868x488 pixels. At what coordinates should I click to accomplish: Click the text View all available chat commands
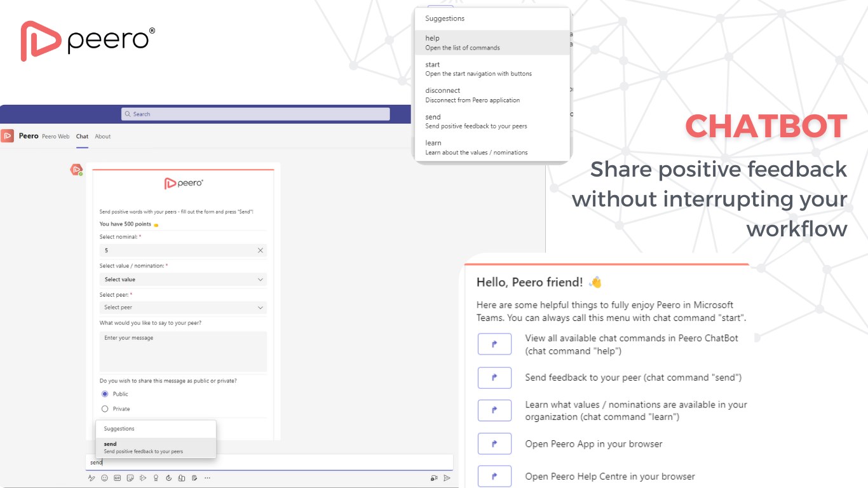632,344
